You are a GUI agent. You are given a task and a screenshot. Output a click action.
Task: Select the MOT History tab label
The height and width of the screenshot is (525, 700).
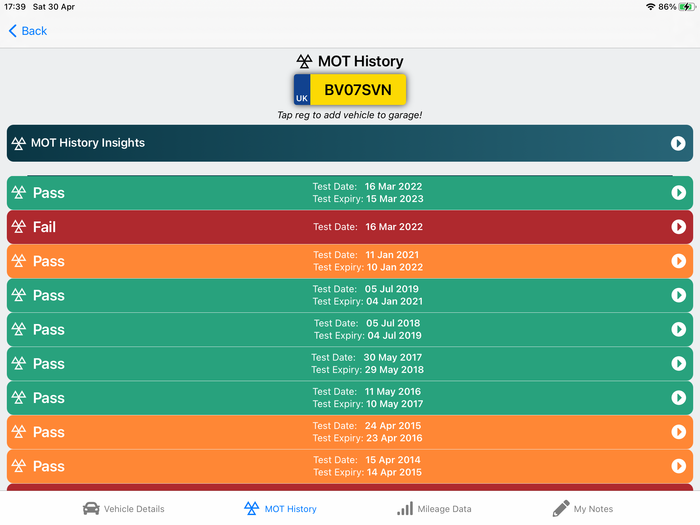pyautogui.click(x=291, y=509)
